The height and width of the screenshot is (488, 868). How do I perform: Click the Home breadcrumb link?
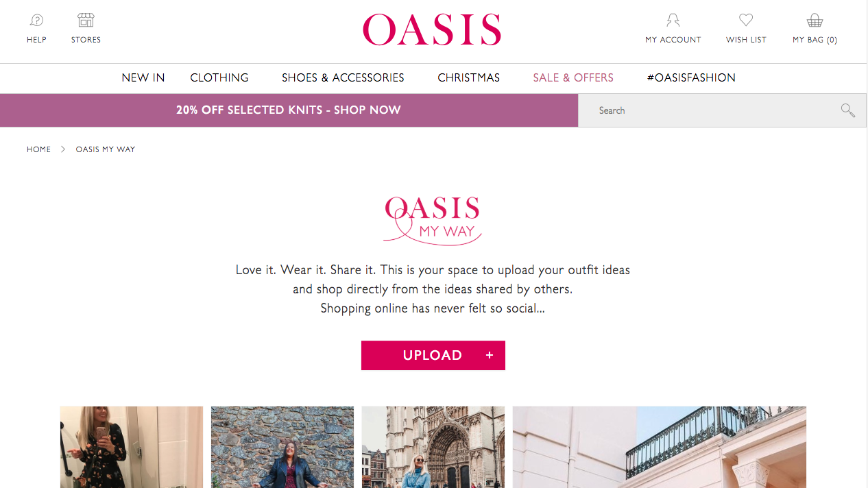[x=39, y=149]
